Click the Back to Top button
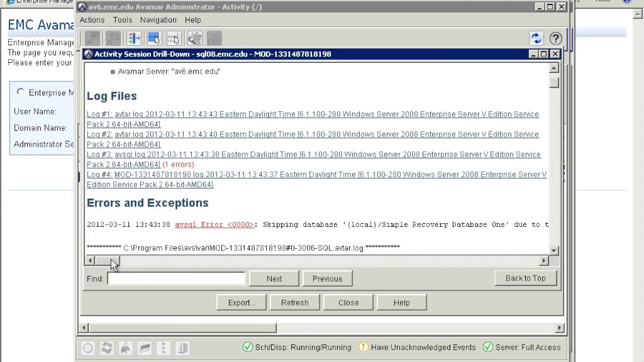Viewport: 644px width, 362px height. [525, 278]
